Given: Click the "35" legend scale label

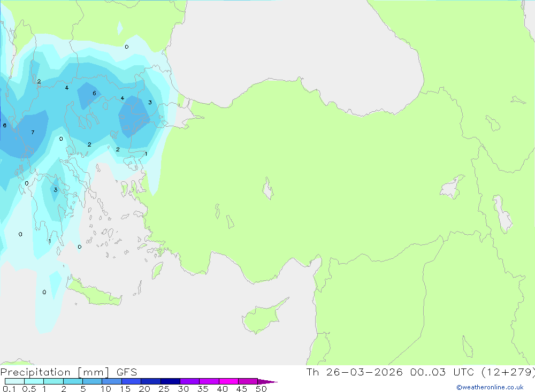Looking at the screenshot, I should 203,389.
